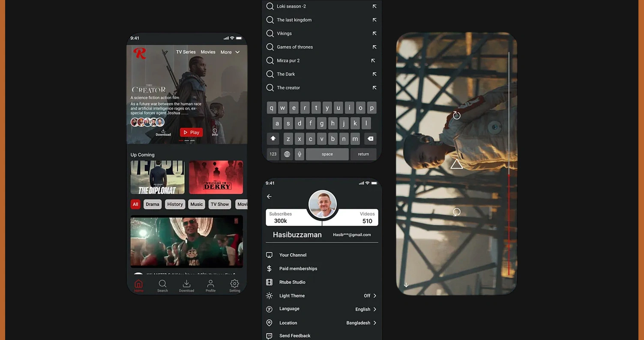Expand Language option showing English
644x340 pixels.
click(x=374, y=309)
